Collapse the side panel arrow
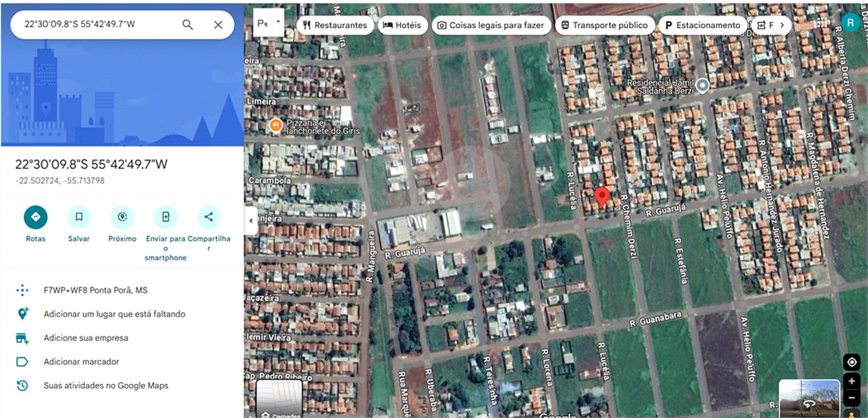 coord(251,220)
